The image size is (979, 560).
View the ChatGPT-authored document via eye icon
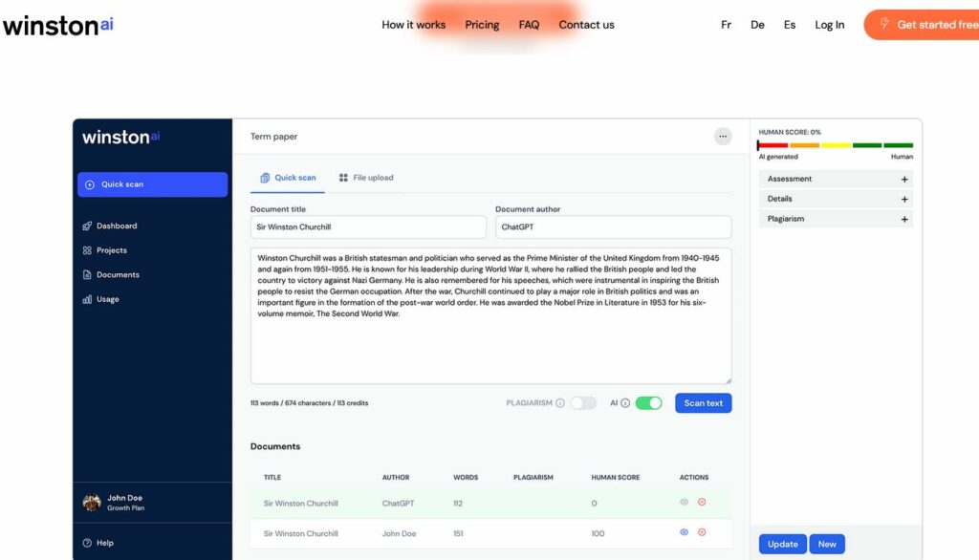coord(684,502)
